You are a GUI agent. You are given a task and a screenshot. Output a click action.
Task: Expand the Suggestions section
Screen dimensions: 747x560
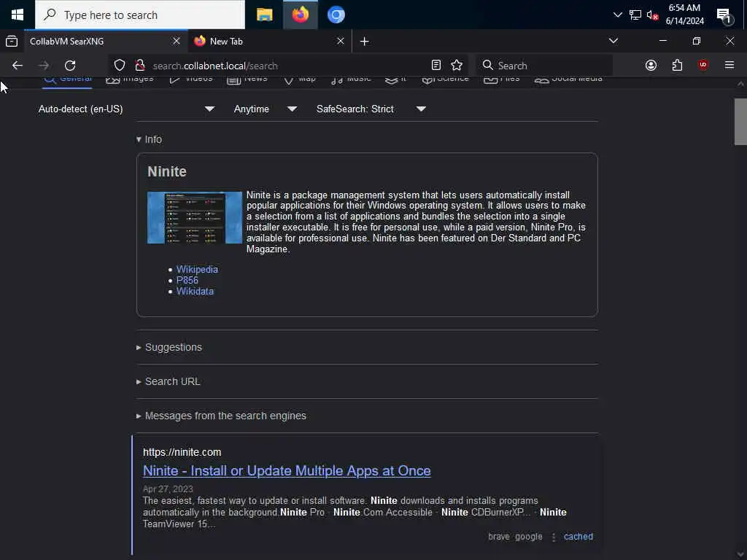(x=169, y=348)
